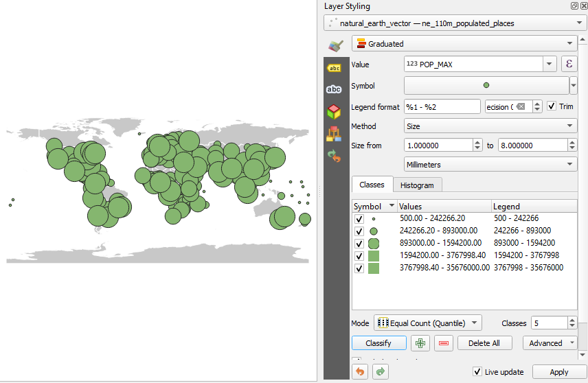Open the Masks tab icon

[x=334, y=89]
